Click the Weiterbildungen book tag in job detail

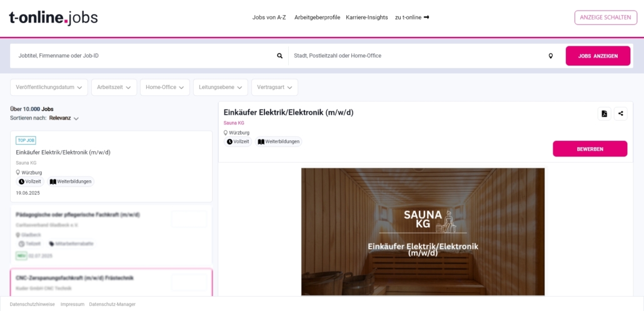pos(278,142)
